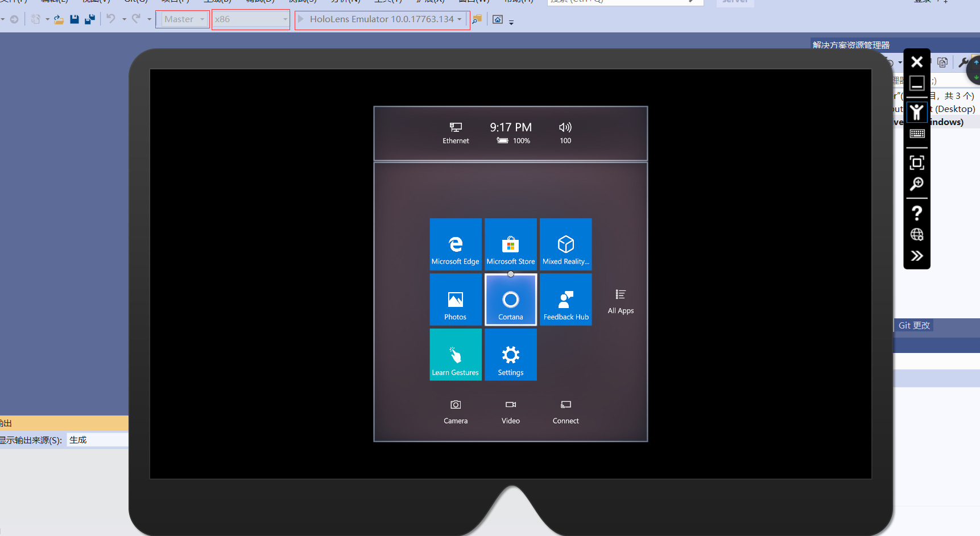Launch the Mixed Reality tile
Screen dimensions: 980x536
566,244
